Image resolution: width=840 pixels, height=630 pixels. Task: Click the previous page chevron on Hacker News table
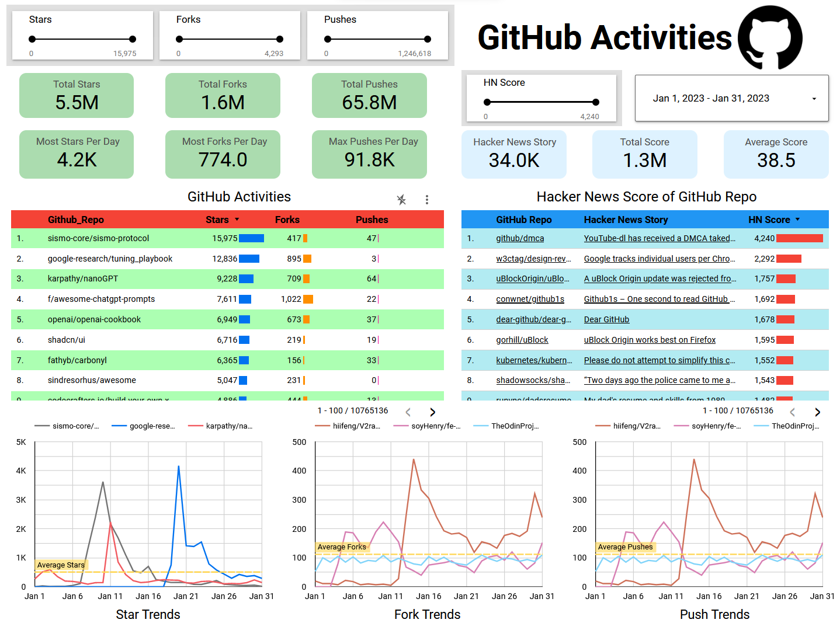click(792, 412)
